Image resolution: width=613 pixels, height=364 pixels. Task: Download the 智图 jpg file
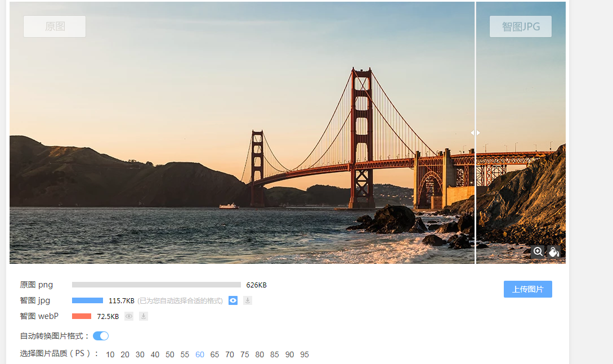pyautogui.click(x=248, y=300)
